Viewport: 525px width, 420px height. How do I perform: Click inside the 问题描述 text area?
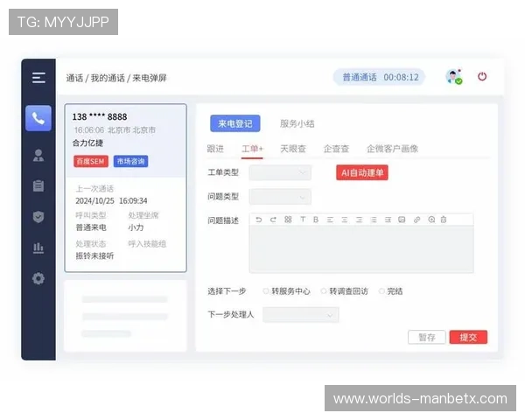coord(361,249)
